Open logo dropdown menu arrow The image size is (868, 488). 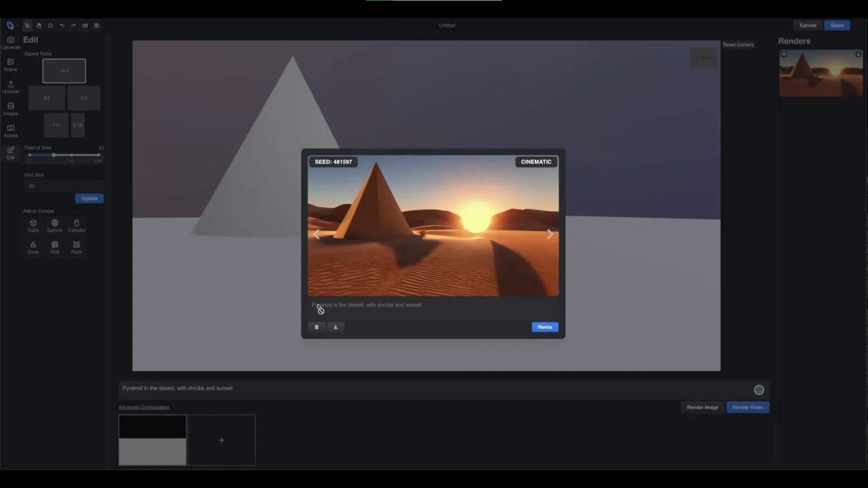pos(18,26)
